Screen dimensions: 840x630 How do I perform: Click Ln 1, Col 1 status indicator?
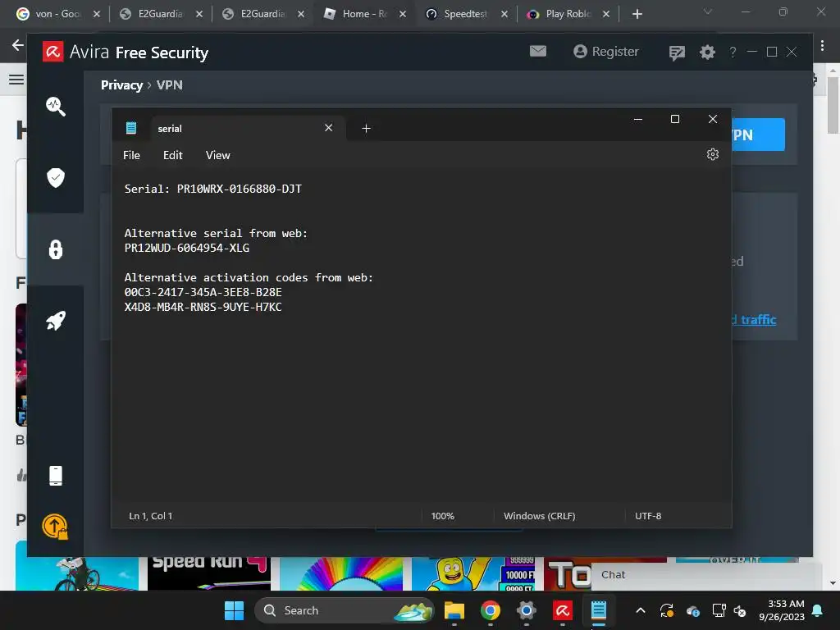click(x=151, y=516)
